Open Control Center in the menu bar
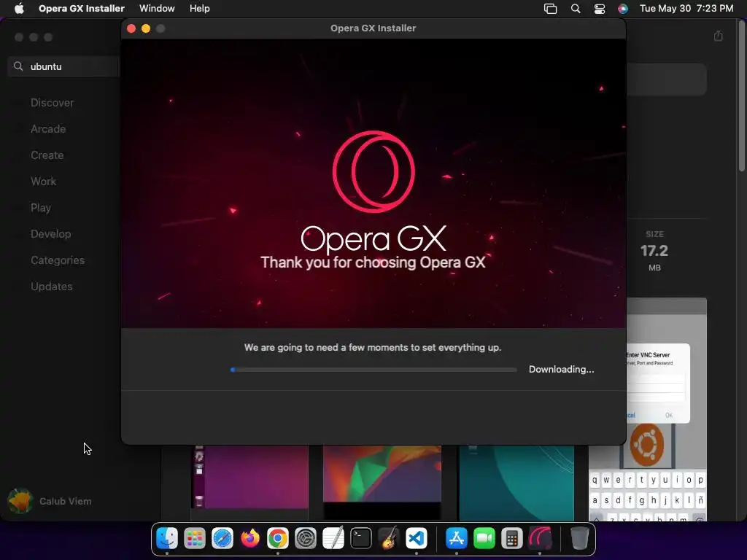The height and width of the screenshot is (560, 747). [x=600, y=9]
